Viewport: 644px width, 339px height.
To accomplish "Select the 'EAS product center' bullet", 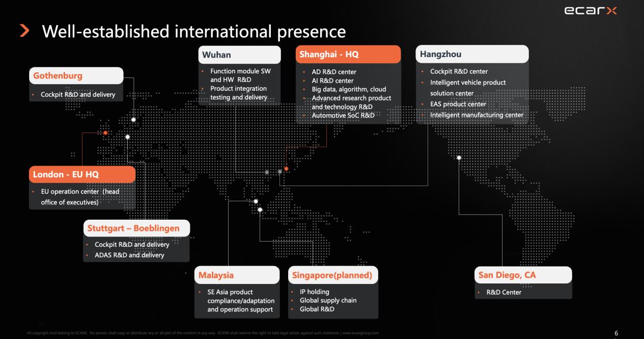I will (458, 104).
